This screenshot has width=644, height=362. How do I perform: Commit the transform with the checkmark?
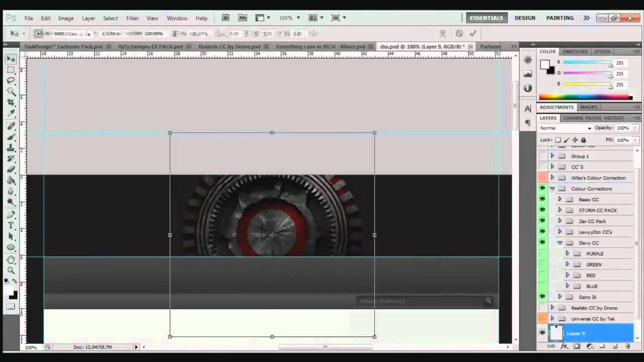pyautogui.click(x=473, y=33)
